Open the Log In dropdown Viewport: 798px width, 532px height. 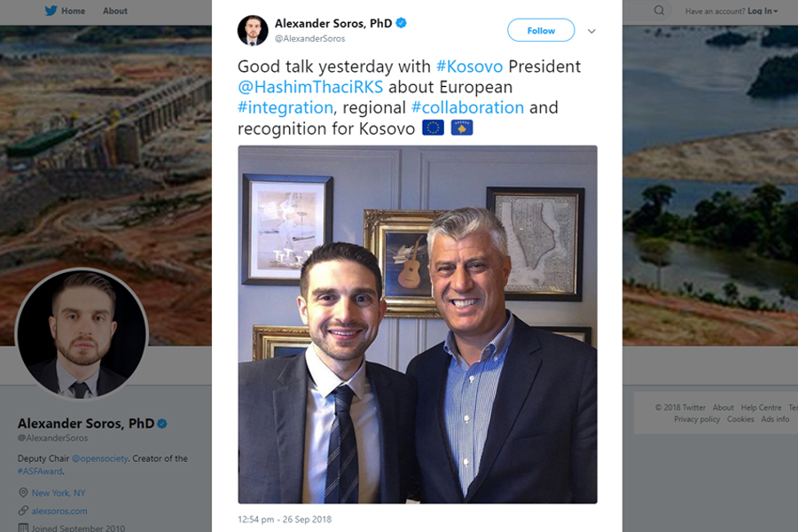coord(763,11)
